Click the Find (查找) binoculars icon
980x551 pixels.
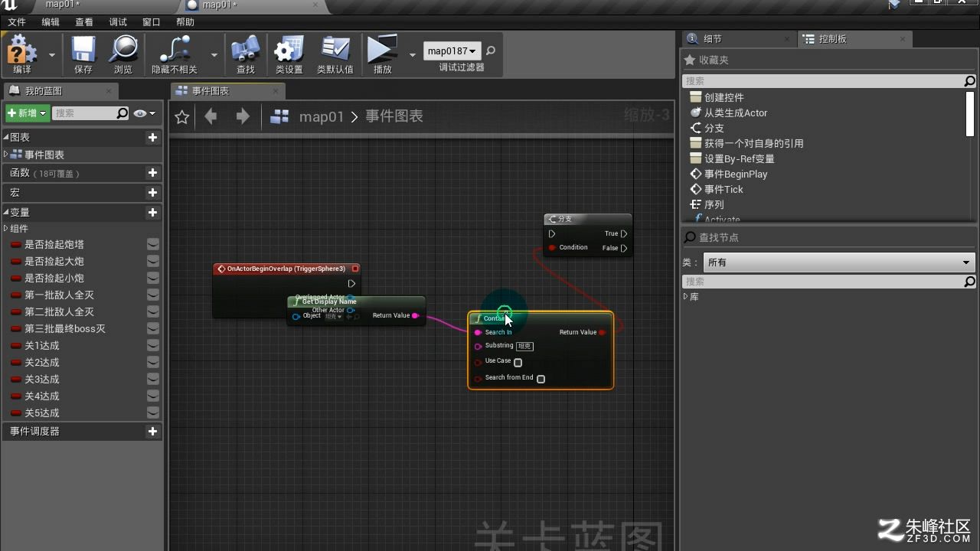pos(246,51)
